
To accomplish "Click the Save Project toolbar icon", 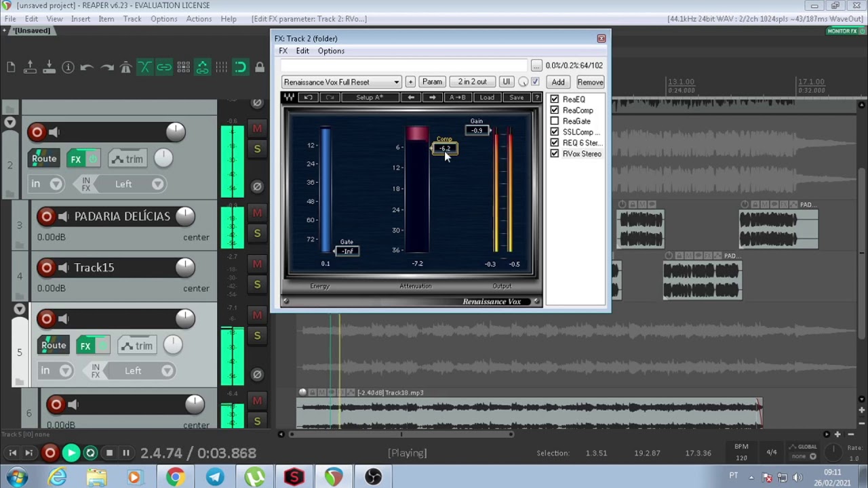I will pos(49,67).
